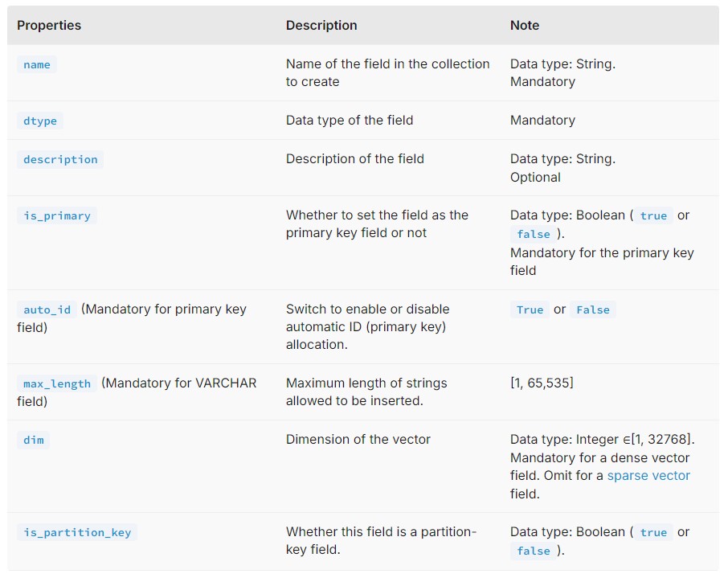This screenshot has height=582, width=728.
Task: Click the max_length property code tag
Action: [57, 383]
